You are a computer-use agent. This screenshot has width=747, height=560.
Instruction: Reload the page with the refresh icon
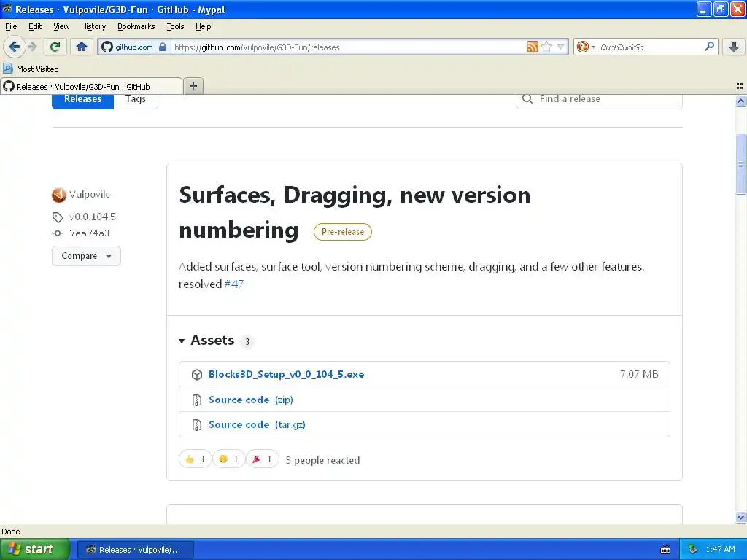pyautogui.click(x=55, y=47)
